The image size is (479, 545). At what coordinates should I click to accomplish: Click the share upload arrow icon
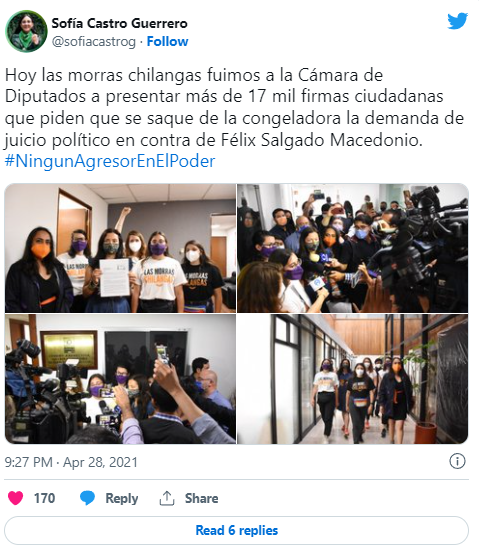167,498
